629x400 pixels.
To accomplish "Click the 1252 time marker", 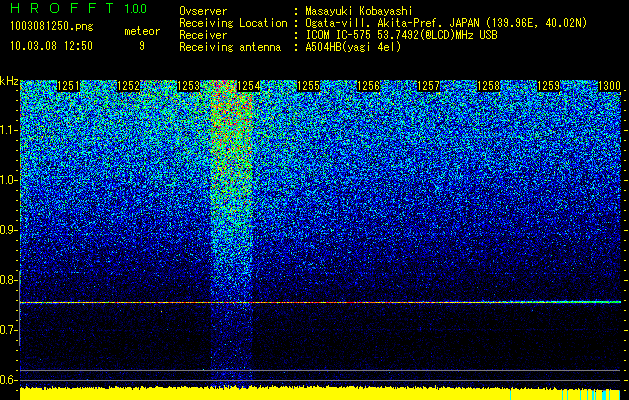I will (x=129, y=86).
